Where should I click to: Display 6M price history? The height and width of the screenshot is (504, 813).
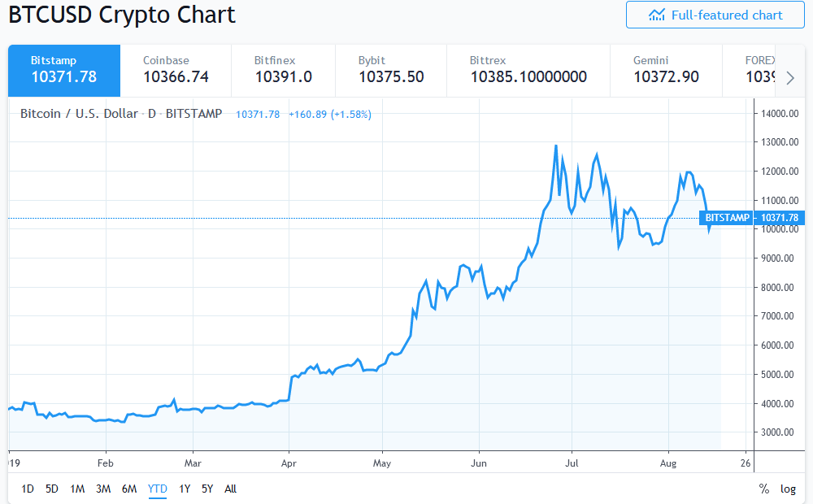coord(130,489)
